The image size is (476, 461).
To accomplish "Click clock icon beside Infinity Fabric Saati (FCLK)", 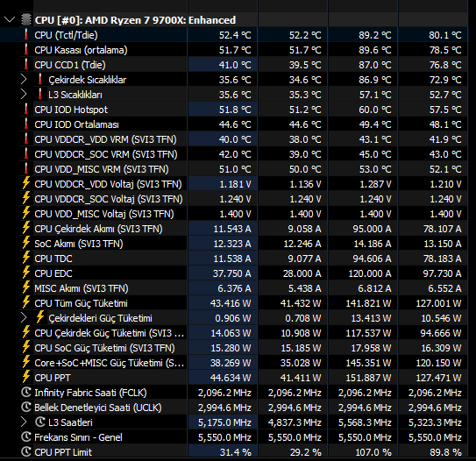I will (26, 392).
